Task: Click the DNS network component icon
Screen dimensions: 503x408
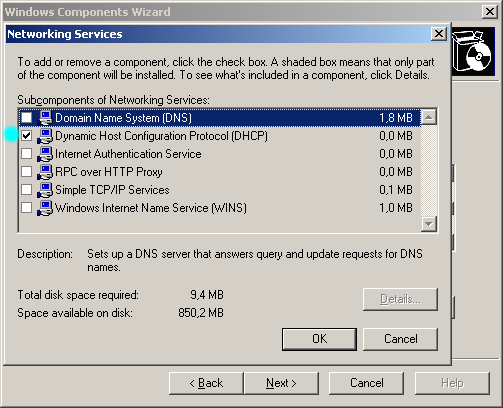Action: pyautogui.click(x=45, y=118)
